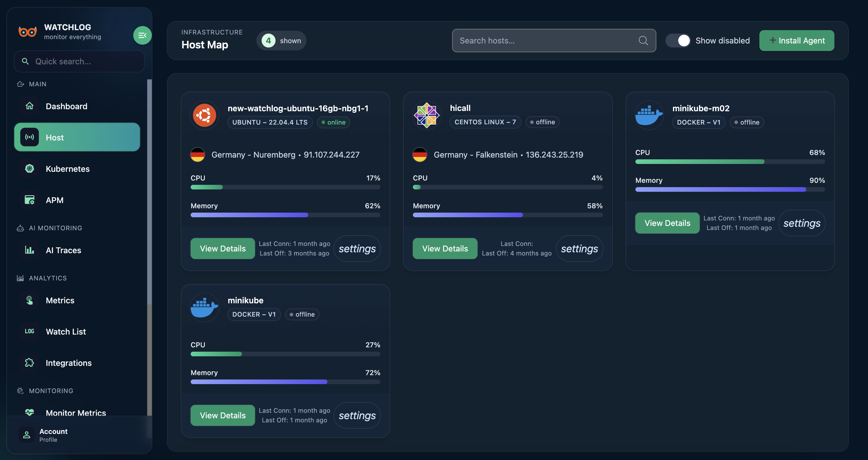868x460 pixels.
Task: Open settings for new-watchlog-ubuntu host
Action: click(357, 248)
